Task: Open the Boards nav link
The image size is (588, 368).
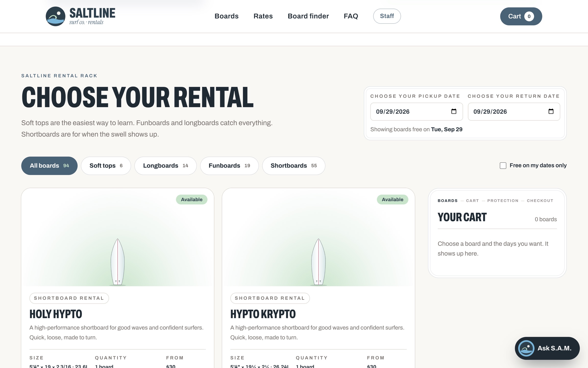Action: tap(226, 16)
